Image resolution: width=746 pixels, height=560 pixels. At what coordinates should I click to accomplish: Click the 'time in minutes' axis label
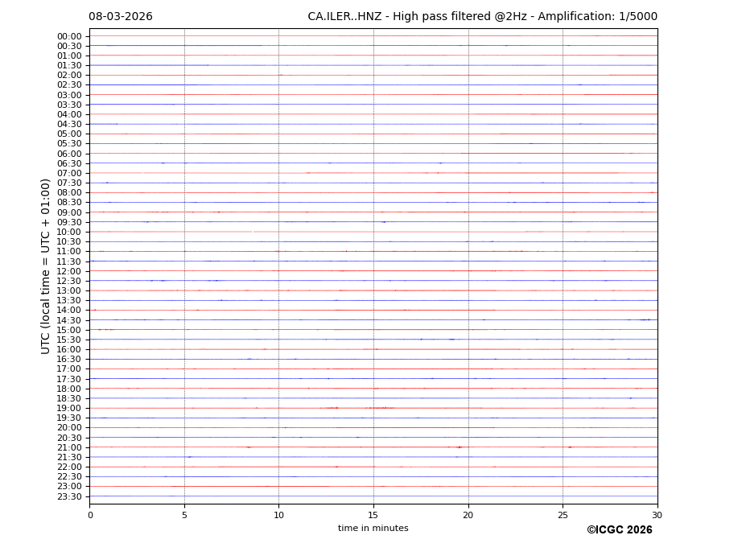click(373, 529)
